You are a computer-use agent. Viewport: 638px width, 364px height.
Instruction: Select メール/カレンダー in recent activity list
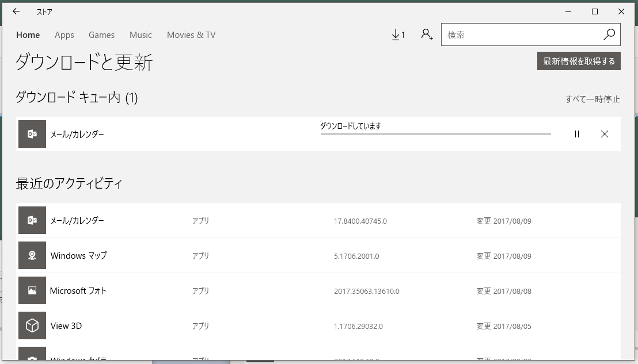[77, 220]
